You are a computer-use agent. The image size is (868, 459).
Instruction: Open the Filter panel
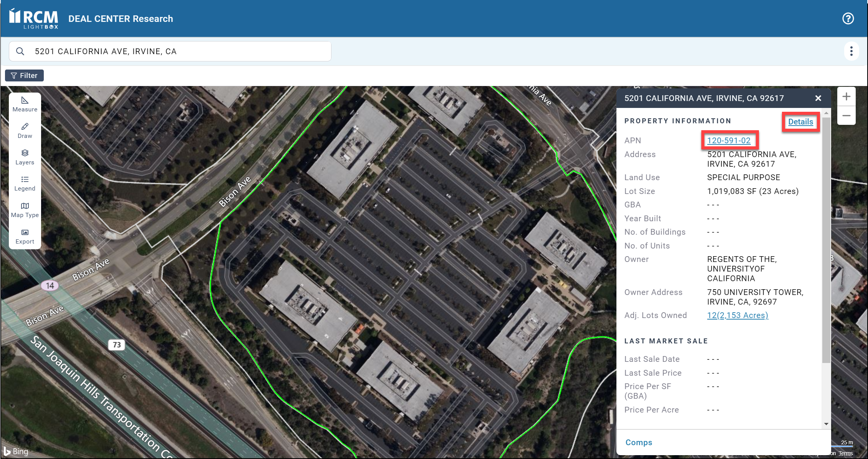pos(24,76)
